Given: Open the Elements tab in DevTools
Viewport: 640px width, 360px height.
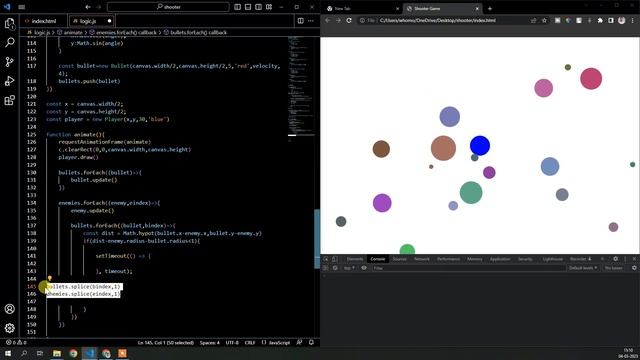Looking at the screenshot, I should [355, 259].
